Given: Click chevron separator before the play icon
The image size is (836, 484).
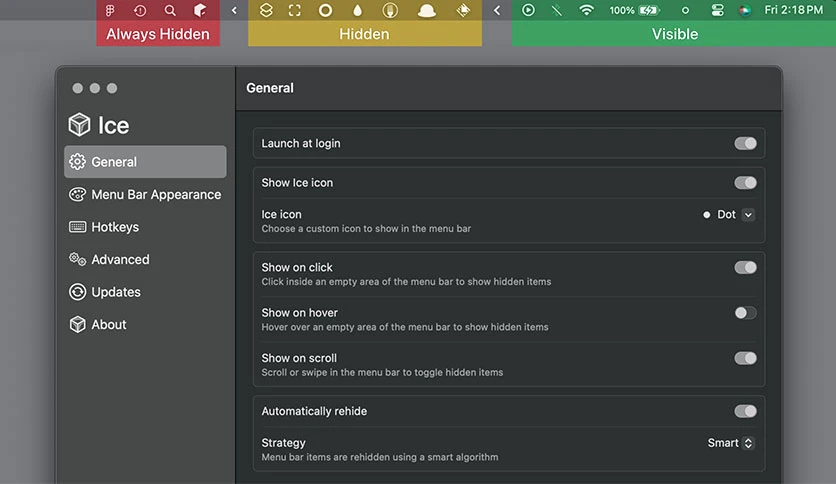Looking at the screenshot, I should [497, 10].
